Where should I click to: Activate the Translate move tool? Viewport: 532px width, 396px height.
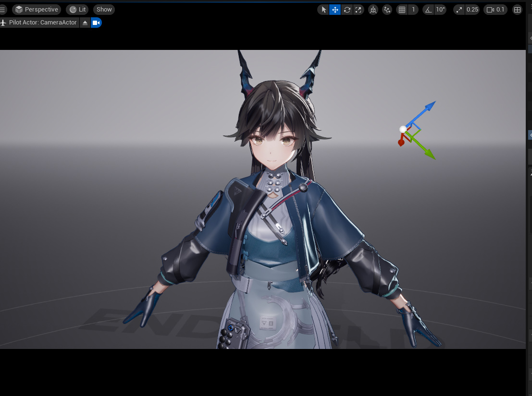335,10
